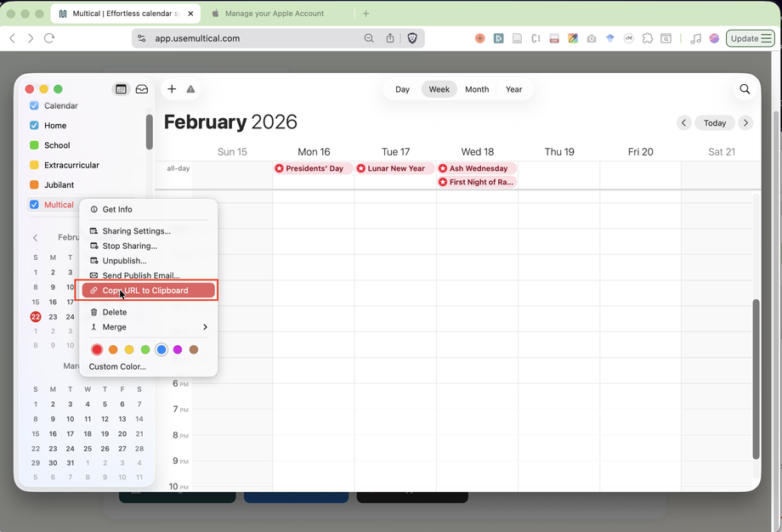Click the plus icon to add an event

(171, 88)
